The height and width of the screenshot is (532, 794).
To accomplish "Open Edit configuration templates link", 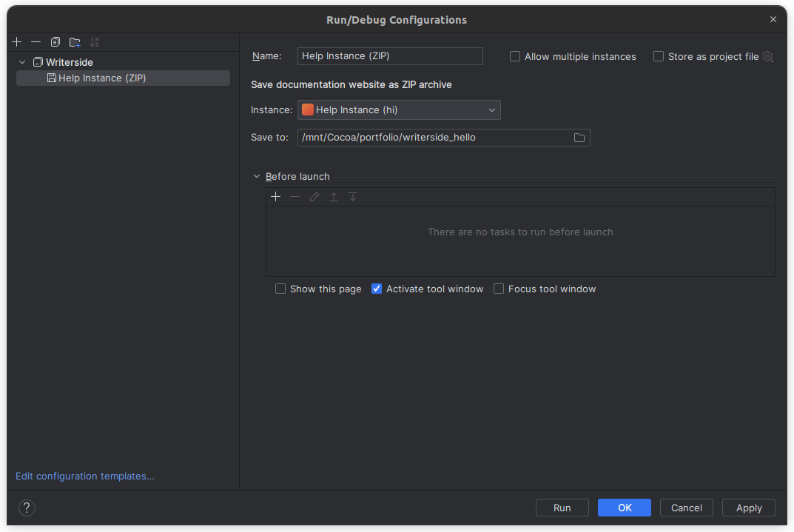I will (x=85, y=477).
